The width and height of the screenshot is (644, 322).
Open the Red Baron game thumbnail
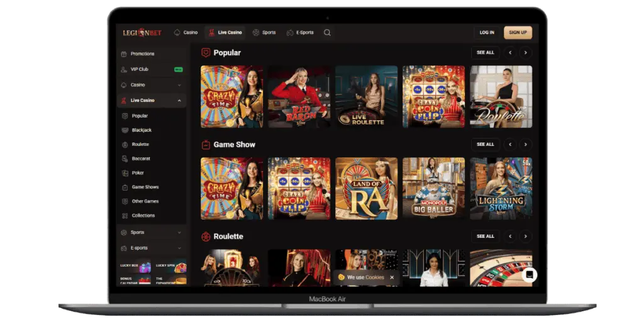click(299, 96)
